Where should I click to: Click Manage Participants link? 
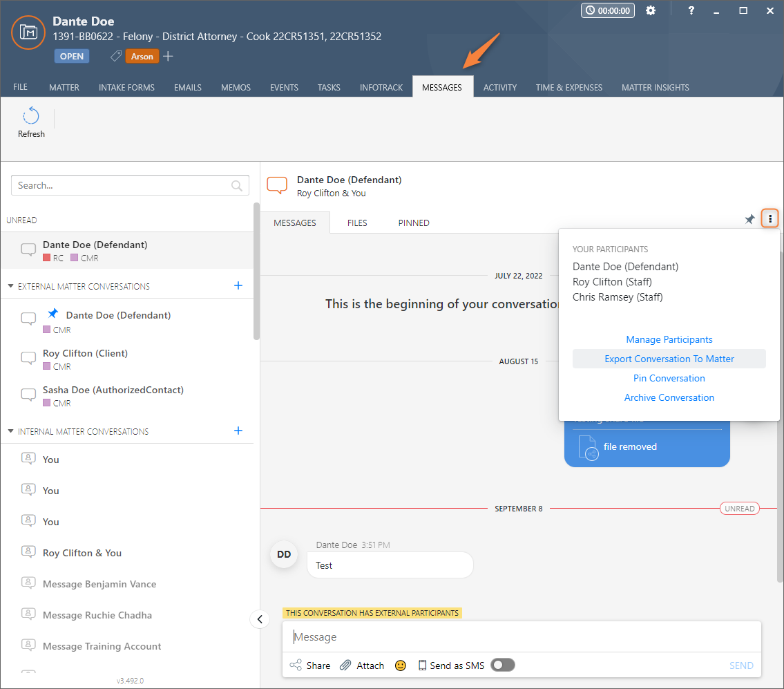point(669,339)
